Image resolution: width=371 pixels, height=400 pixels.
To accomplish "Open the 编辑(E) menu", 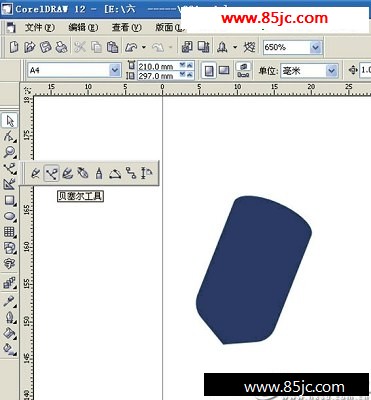I will point(83,27).
